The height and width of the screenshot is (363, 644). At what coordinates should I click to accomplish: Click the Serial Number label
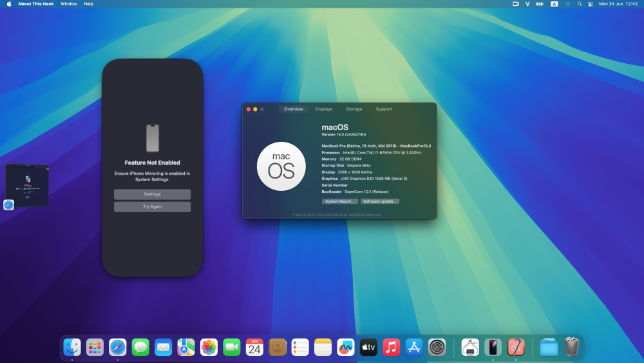point(335,185)
